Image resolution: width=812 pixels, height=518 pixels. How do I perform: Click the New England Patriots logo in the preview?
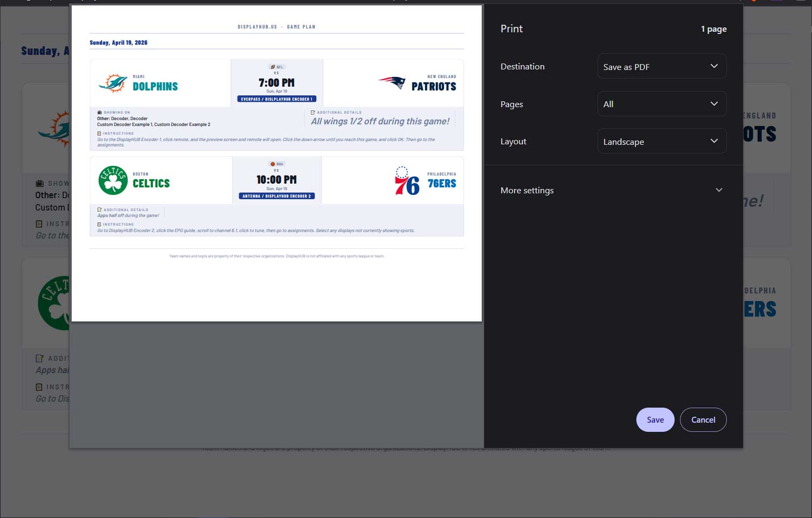click(x=392, y=82)
